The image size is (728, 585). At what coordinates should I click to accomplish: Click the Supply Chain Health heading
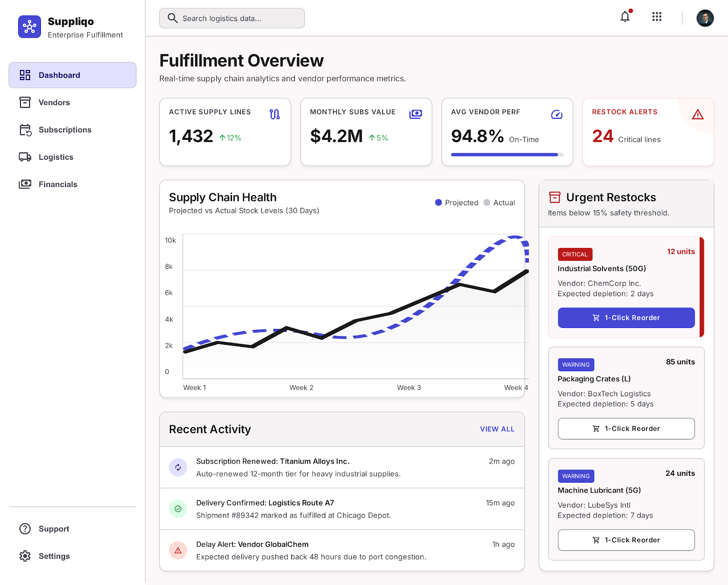(223, 197)
